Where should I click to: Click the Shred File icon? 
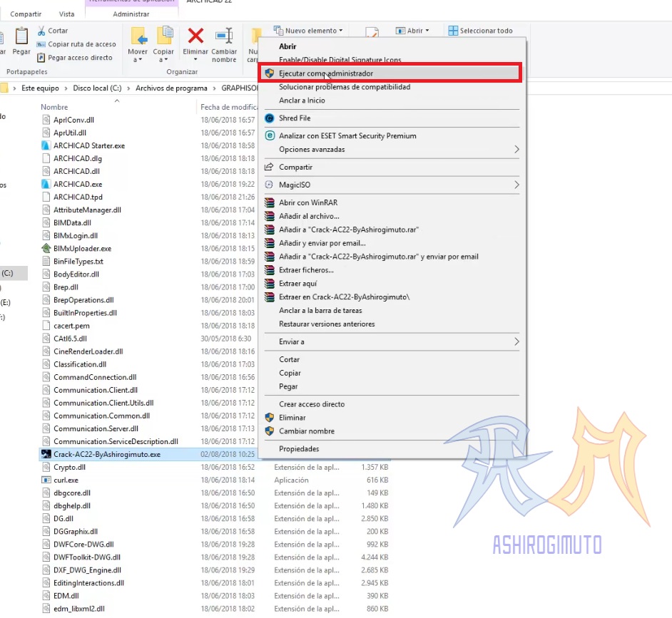point(269,118)
